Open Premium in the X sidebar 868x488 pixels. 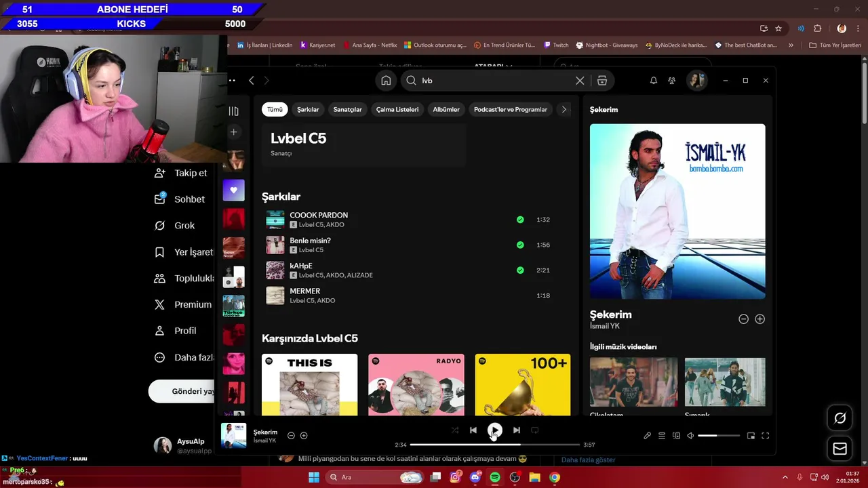coord(182,304)
